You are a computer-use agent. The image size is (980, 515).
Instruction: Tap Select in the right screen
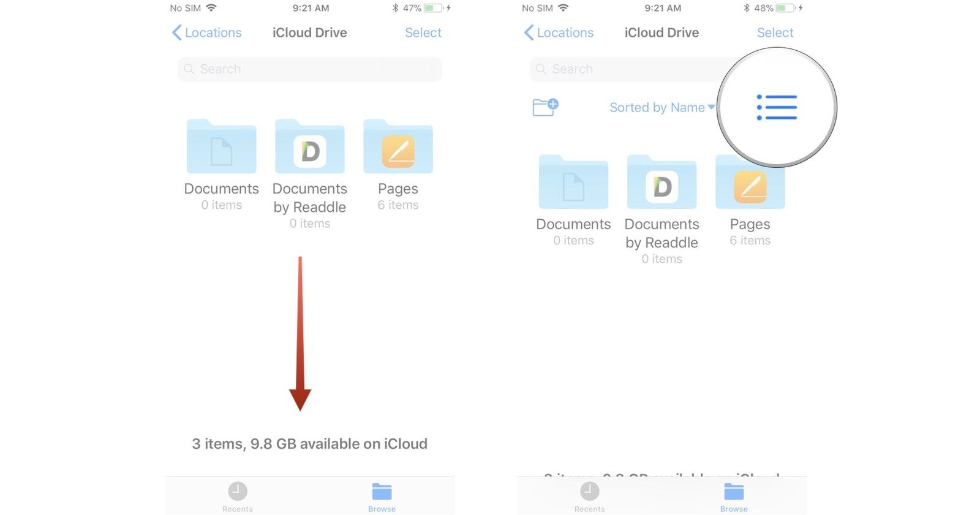(775, 33)
